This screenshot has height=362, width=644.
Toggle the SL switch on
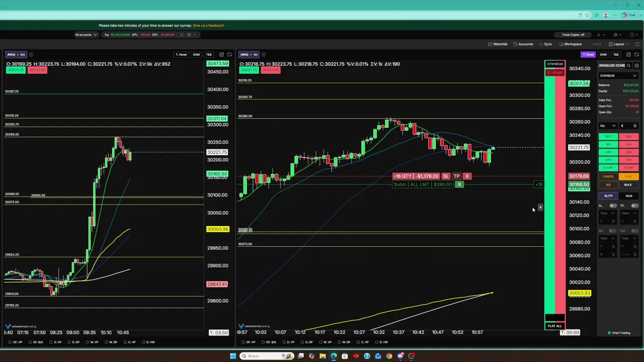tap(613, 206)
